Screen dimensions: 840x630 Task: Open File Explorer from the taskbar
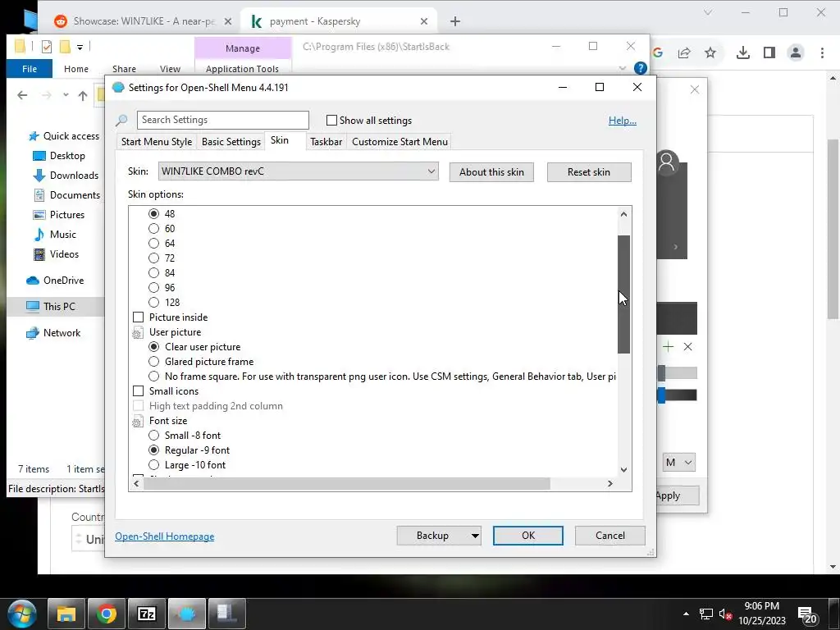(66, 614)
